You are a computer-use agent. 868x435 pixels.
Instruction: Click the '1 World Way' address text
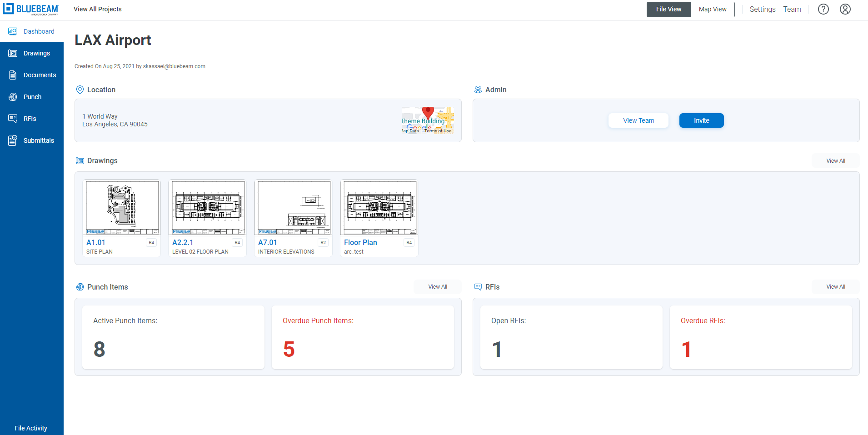(x=100, y=117)
